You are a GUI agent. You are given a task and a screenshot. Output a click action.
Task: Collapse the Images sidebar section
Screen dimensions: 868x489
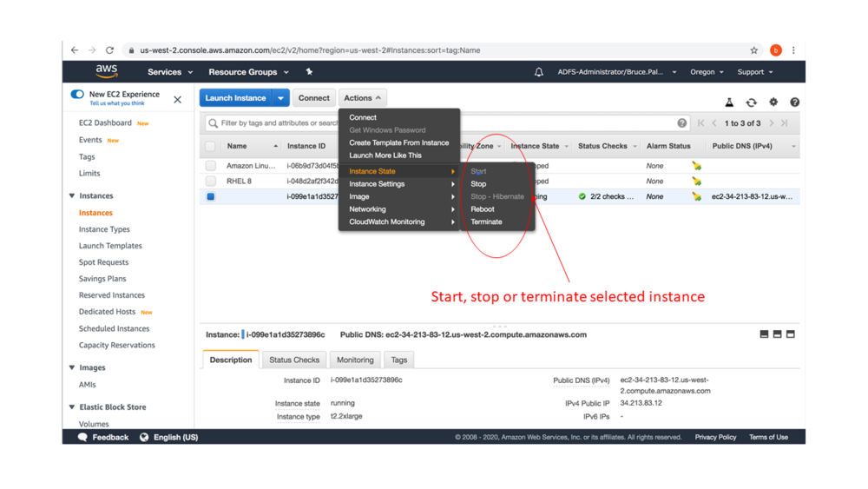click(x=72, y=367)
